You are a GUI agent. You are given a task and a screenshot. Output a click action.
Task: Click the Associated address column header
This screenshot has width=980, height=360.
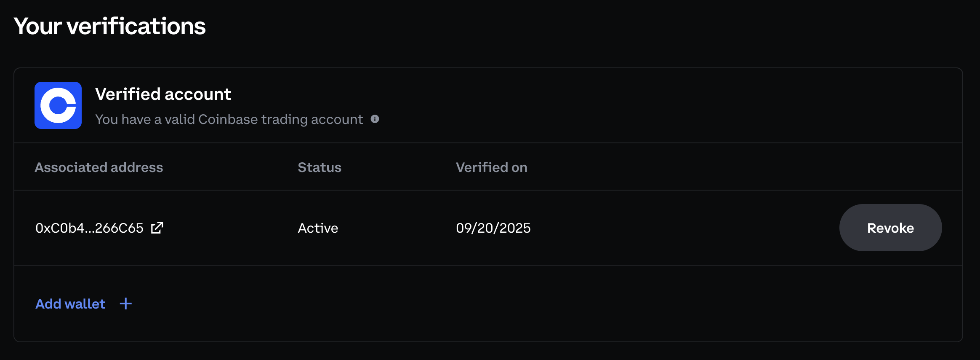pyautogui.click(x=99, y=167)
